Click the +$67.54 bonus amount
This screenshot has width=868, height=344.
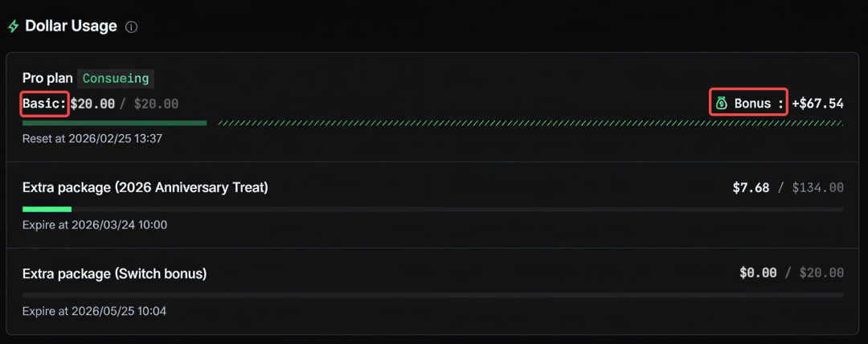click(817, 103)
